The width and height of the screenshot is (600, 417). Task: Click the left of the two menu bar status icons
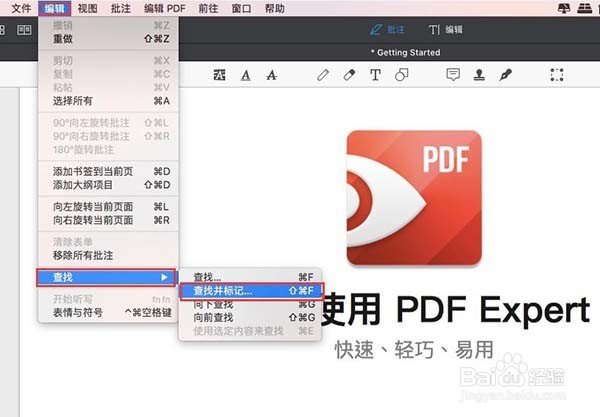(564, 8)
